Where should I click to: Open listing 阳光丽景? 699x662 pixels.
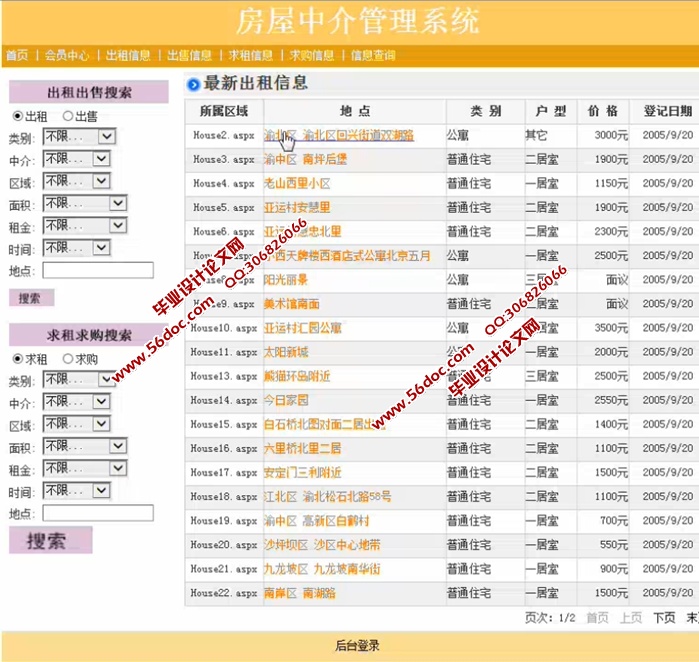286,280
